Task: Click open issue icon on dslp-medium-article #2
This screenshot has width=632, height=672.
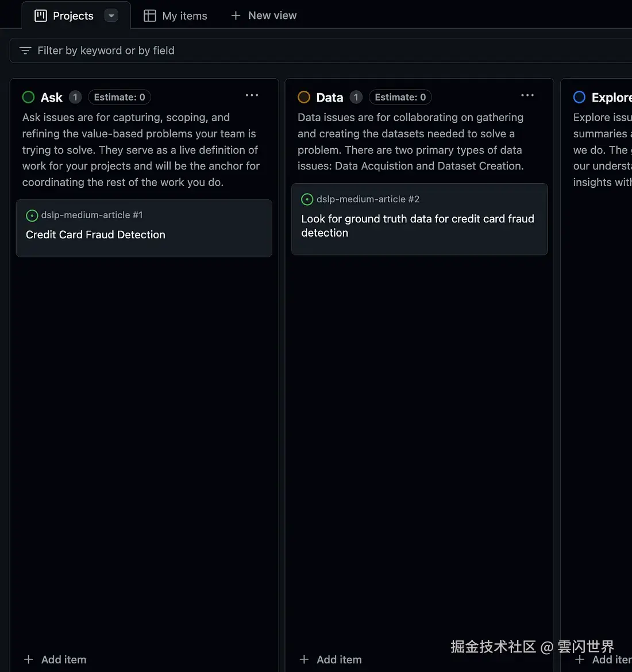Action: pyautogui.click(x=307, y=199)
